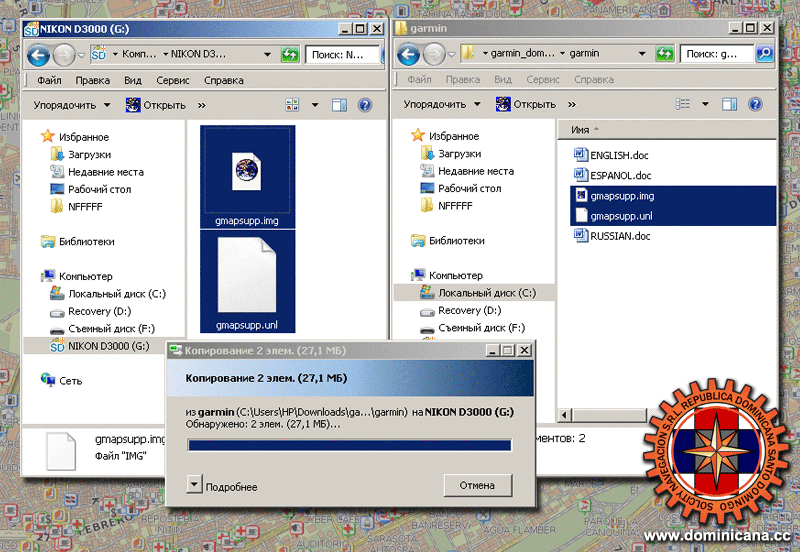
Task: Open Загрузки folder in the left favorites
Action: 89,155
